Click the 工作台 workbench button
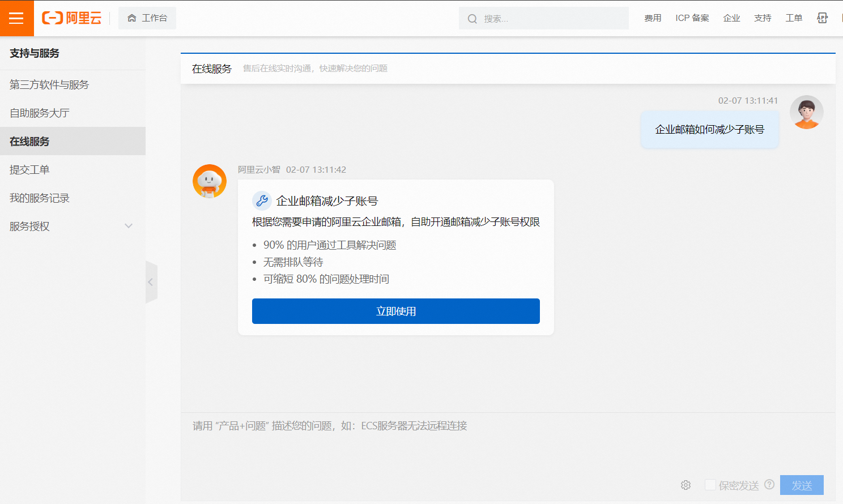 click(147, 18)
